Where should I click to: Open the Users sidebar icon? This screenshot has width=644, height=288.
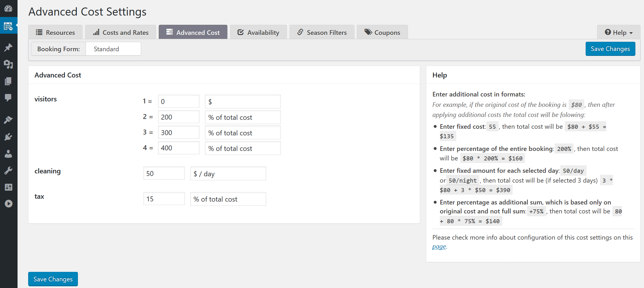coord(8,154)
